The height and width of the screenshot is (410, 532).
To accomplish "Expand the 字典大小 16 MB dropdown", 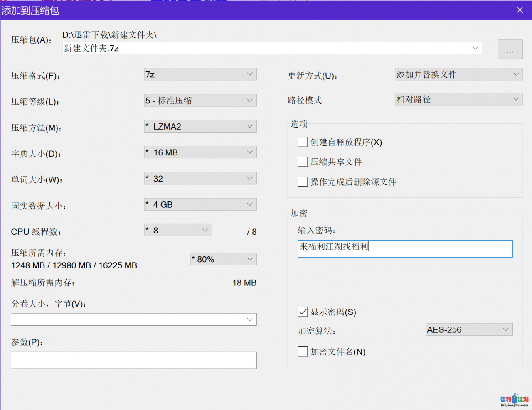I will 200,152.
